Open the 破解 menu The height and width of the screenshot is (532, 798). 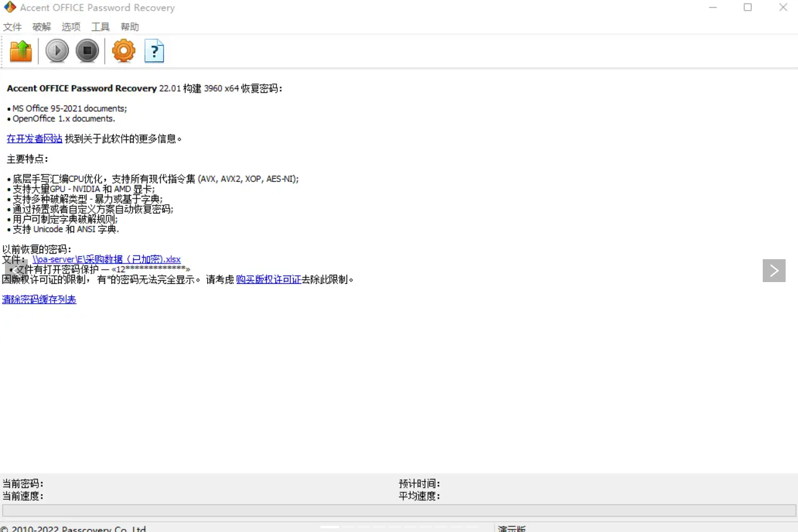(x=42, y=27)
